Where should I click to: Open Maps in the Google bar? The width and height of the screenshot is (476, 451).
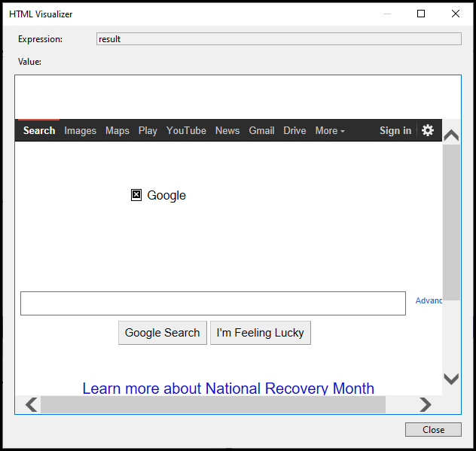pos(117,130)
